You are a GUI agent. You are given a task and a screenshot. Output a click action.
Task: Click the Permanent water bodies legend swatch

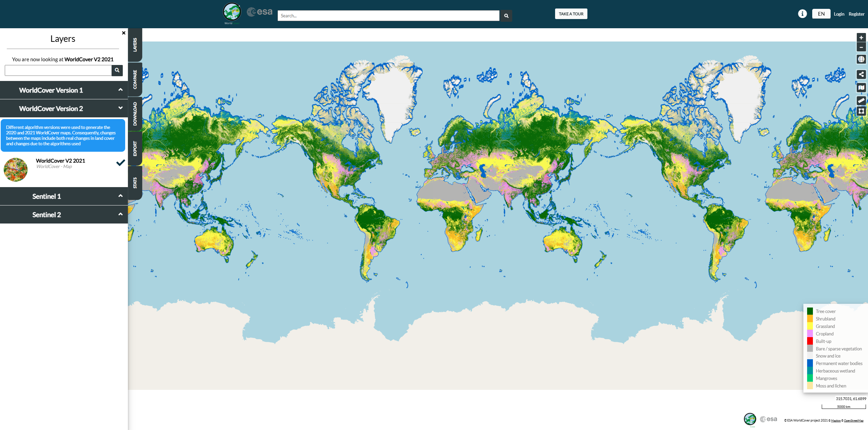click(810, 363)
